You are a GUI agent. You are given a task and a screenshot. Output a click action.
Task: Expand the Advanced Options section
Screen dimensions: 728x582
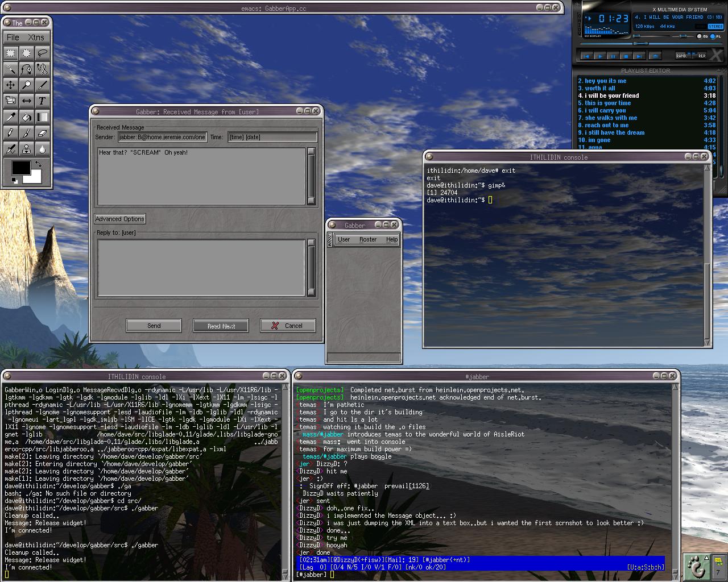120,219
